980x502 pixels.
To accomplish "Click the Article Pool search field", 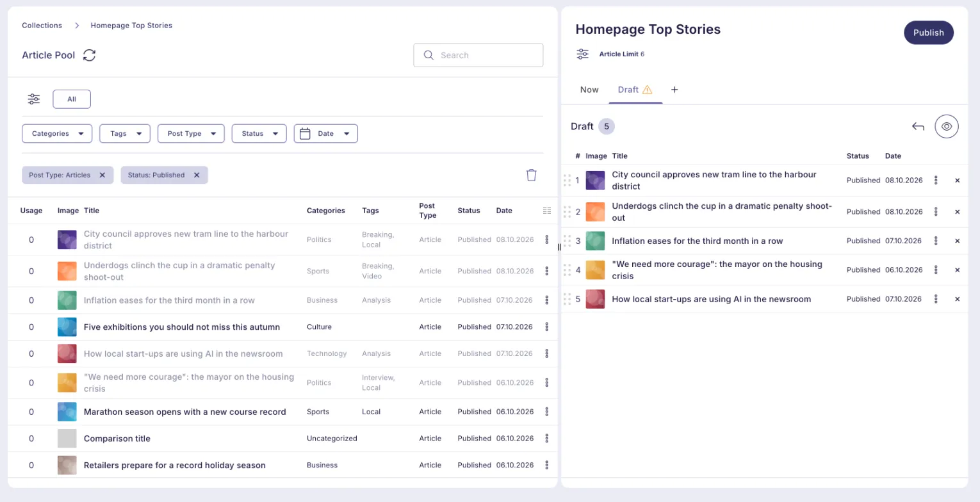I will tap(478, 55).
